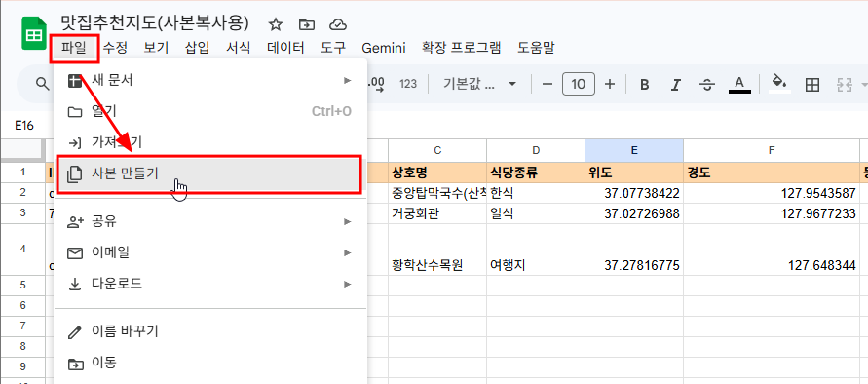Click the 123 number format button
This screenshot has width=868, height=384.
[408, 84]
